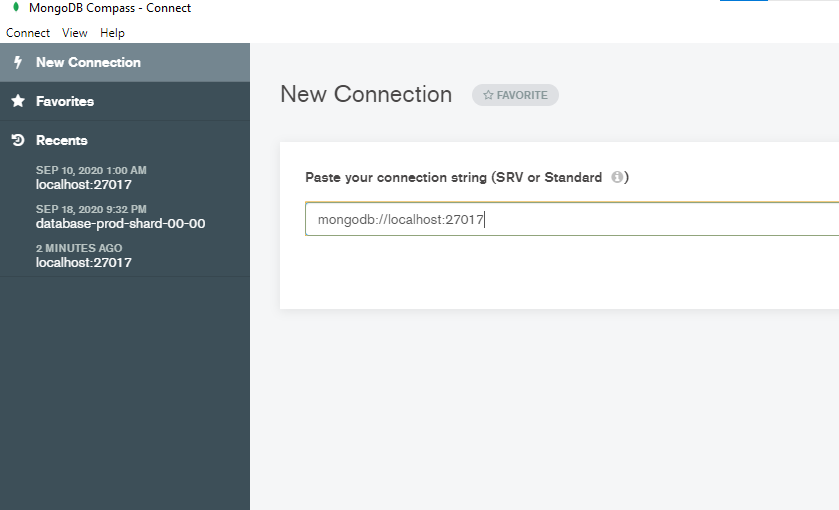Click the lightning bolt New Connection icon
This screenshot has width=839, height=510.
pos(18,62)
